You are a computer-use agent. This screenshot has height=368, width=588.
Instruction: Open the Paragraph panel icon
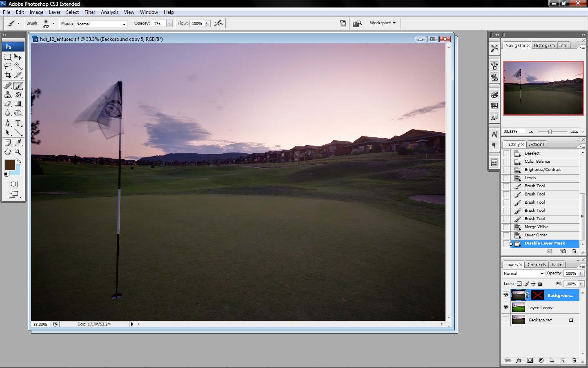(x=494, y=146)
